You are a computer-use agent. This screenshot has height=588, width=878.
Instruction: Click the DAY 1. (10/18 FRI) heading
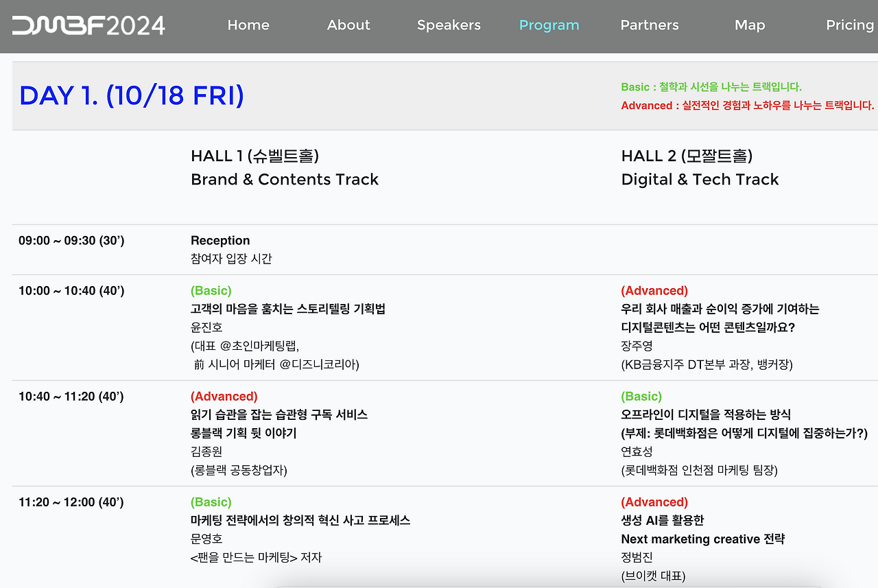click(132, 95)
